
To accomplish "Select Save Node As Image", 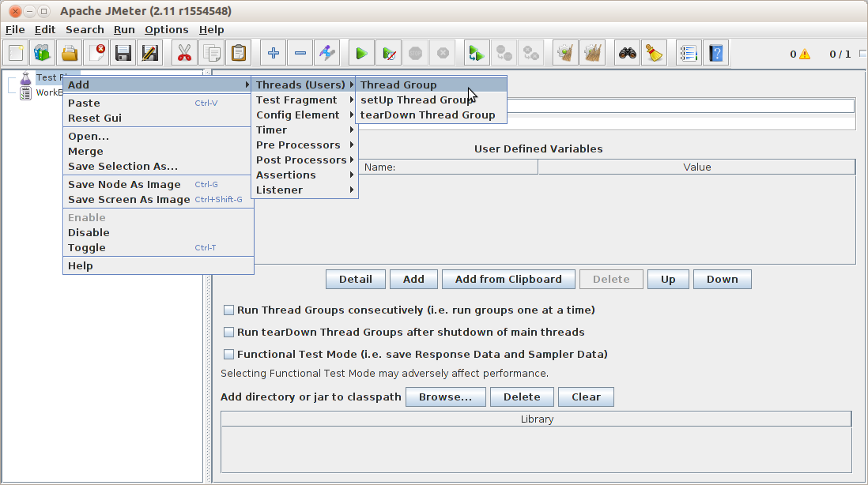I will pyautogui.click(x=158, y=184).
